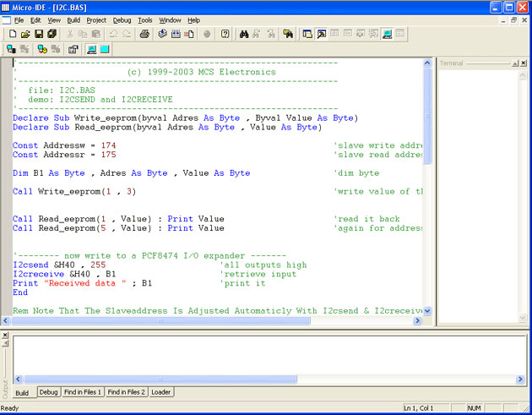The image size is (532, 415).
Task: Click the 'Ln 1, Col 1' status bar entry
Action: (418, 408)
